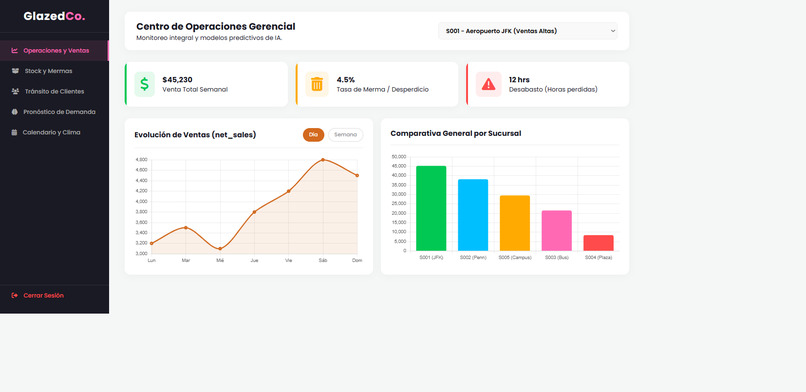Click the S002 (Penn) axis label

(x=473, y=257)
